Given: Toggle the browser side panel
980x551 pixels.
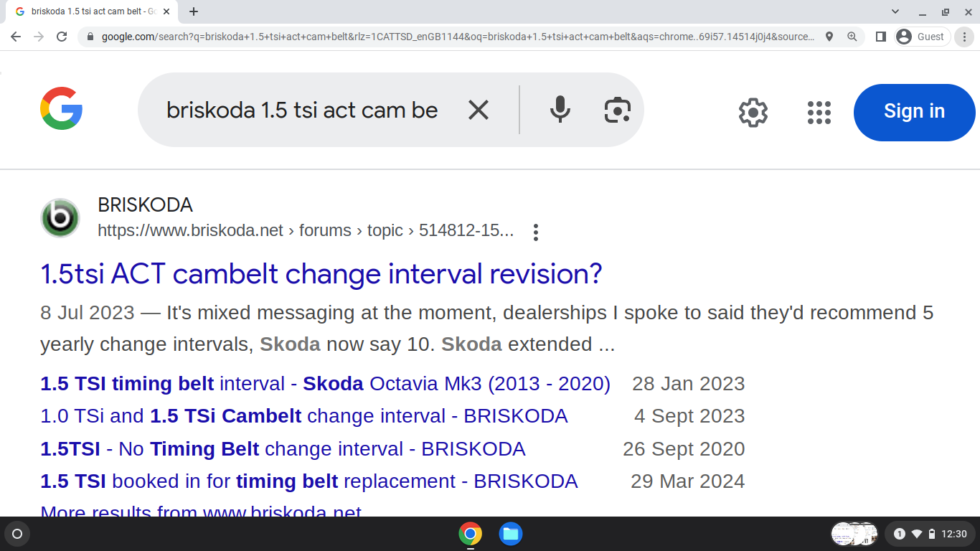Looking at the screenshot, I should tap(881, 37).
